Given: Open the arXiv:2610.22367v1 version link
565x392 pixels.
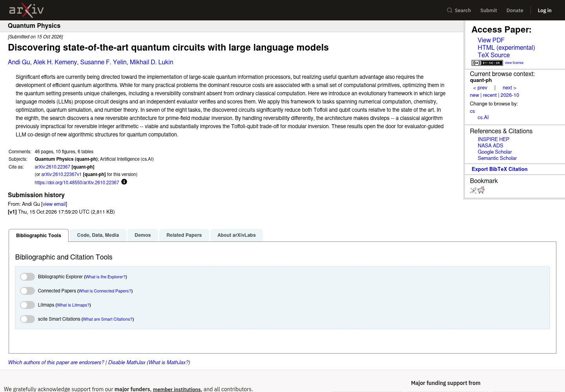Looking at the screenshot, I should pyautogui.click(x=61, y=174).
